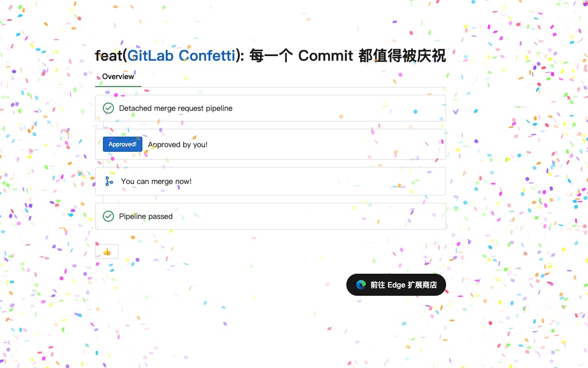This screenshot has width=588, height=368.
Task: Open the GitLab Confetti link in the title
Action: pos(181,56)
